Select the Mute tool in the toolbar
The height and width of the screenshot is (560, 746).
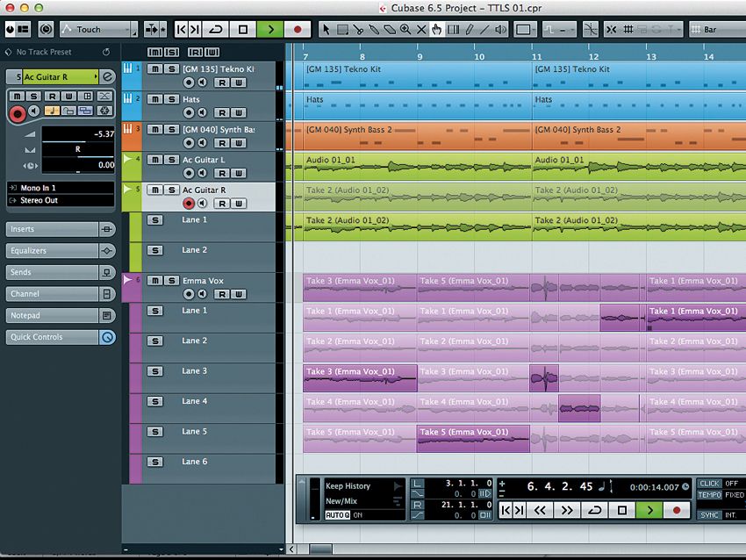click(420, 28)
